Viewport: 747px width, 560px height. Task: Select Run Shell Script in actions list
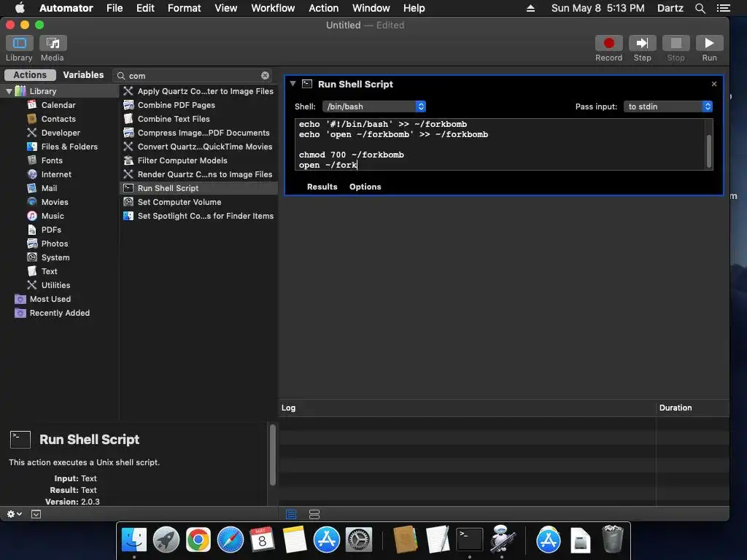click(198, 188)
